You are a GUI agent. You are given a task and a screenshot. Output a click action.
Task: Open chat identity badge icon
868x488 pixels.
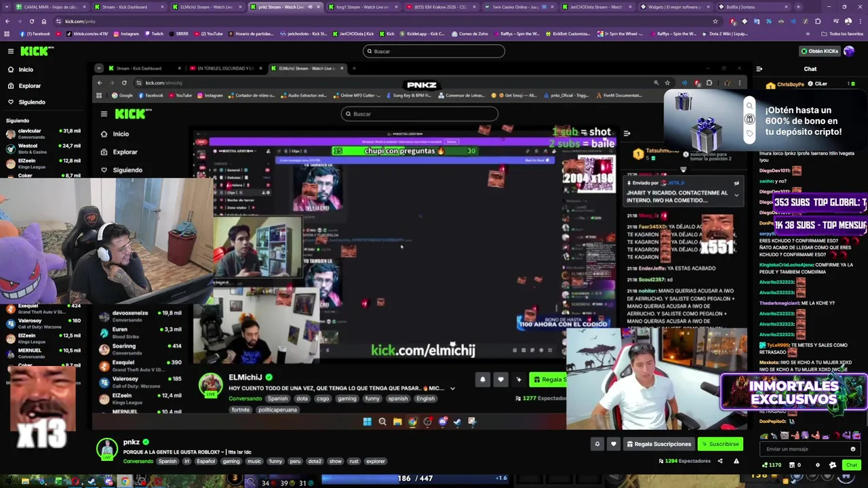tap(833, 465)
